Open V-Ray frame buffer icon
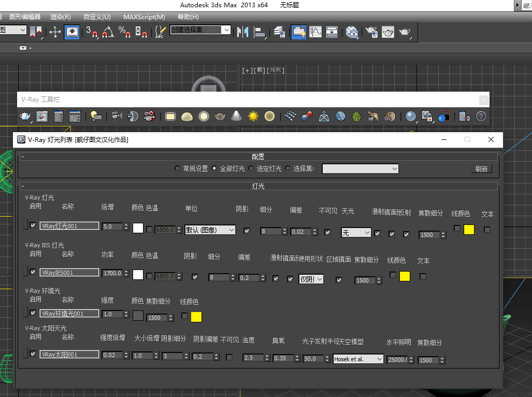This screenshot has height=397, width=532. 42,117
